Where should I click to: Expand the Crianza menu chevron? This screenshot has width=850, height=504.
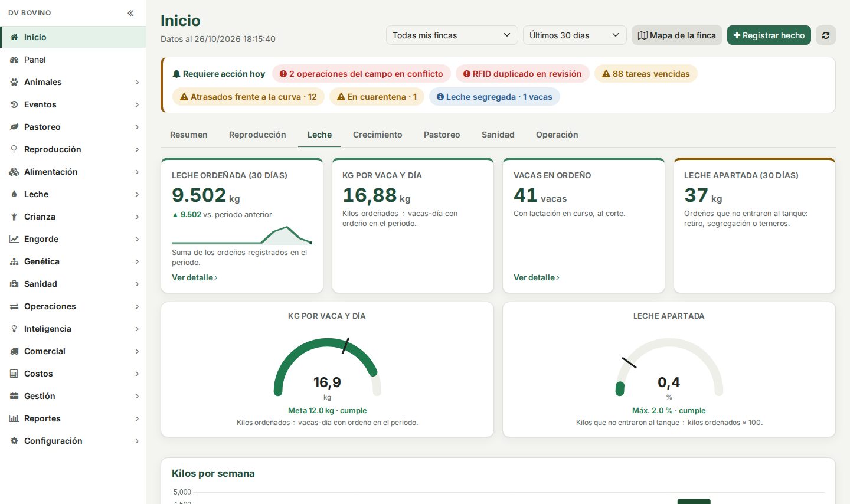[137, 217]
